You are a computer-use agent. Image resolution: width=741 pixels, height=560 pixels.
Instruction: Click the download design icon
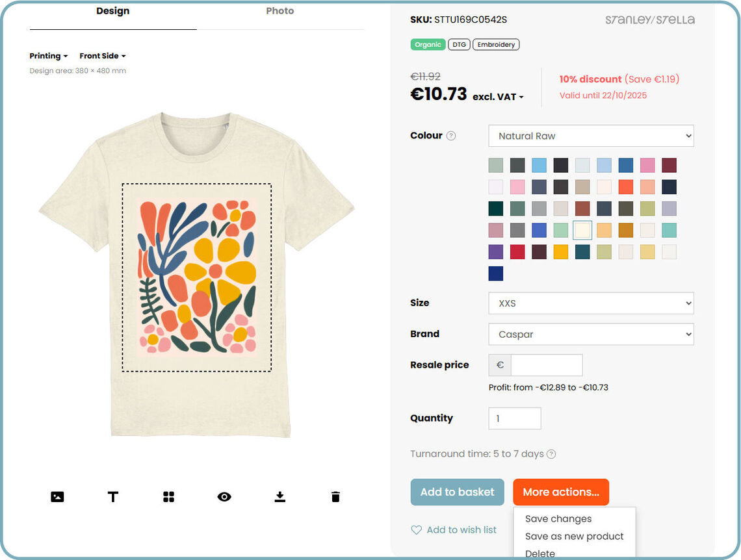(280, 497)
